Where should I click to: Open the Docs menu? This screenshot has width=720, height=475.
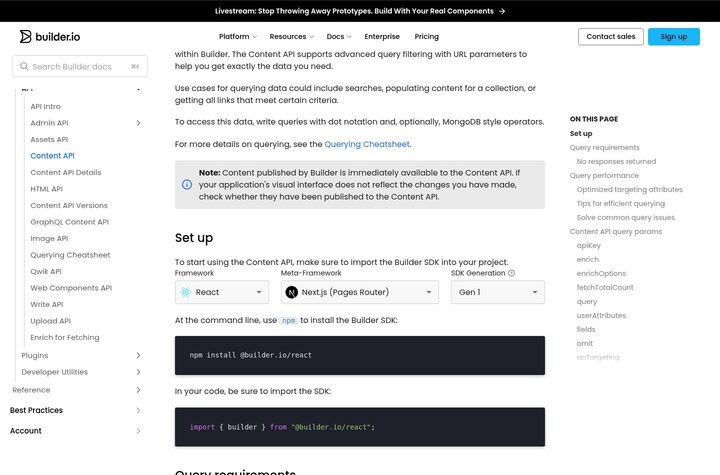click(x=339, y=36)
